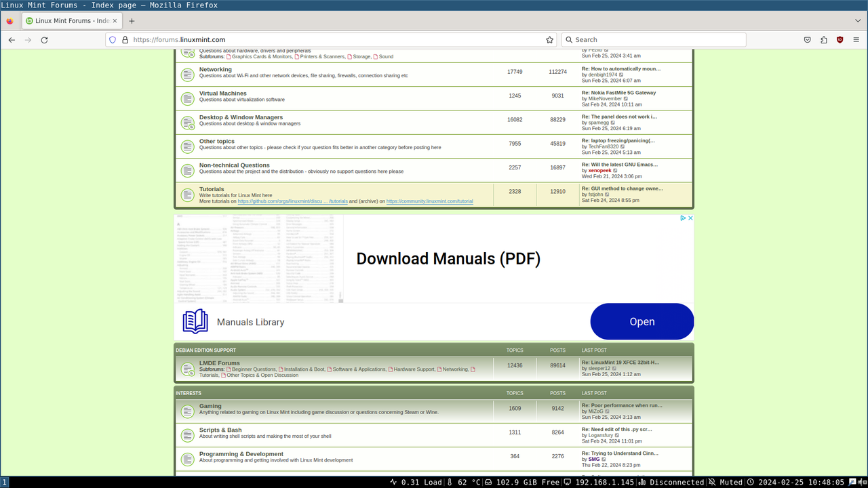This screenshot has height=488, width=868.
Task: Open the Firefox hamburger application menu
Action: (856, 40)
